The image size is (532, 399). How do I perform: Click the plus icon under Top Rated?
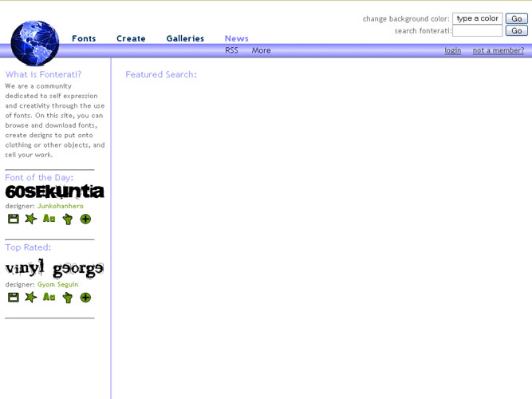point(85,297)
